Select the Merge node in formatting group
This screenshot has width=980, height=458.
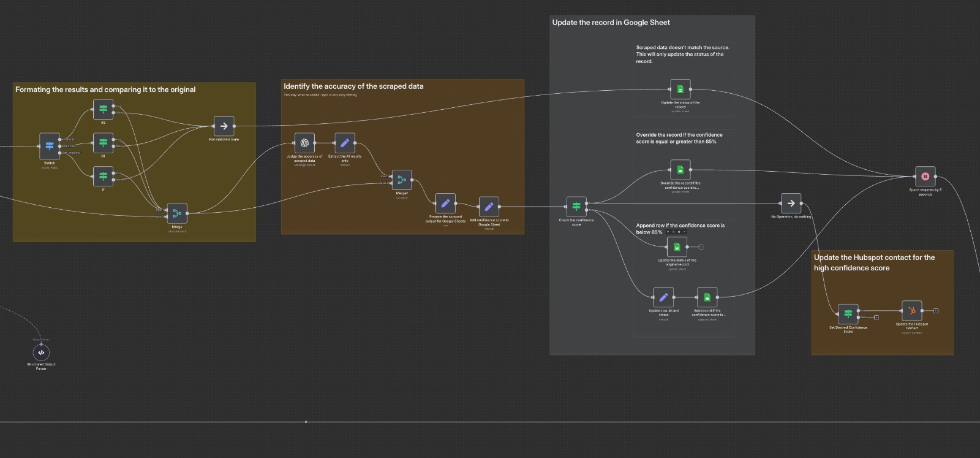pyautogui.click(x=177, y=213)
